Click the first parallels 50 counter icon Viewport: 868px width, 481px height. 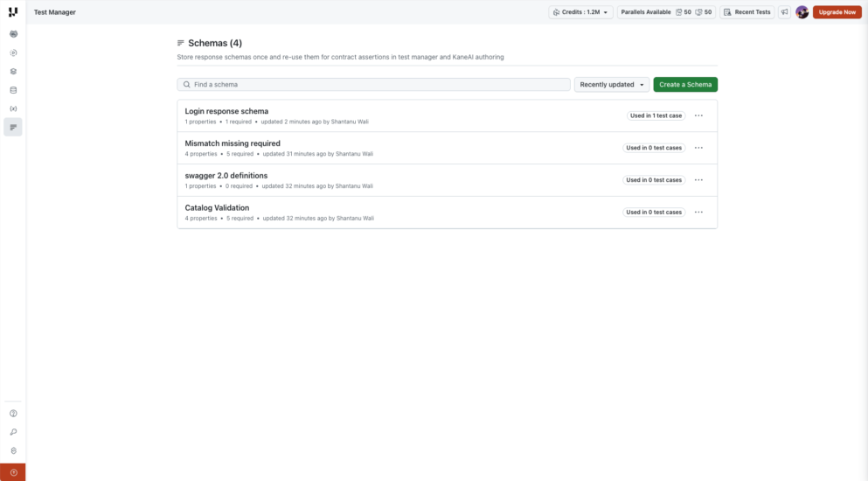678,11
